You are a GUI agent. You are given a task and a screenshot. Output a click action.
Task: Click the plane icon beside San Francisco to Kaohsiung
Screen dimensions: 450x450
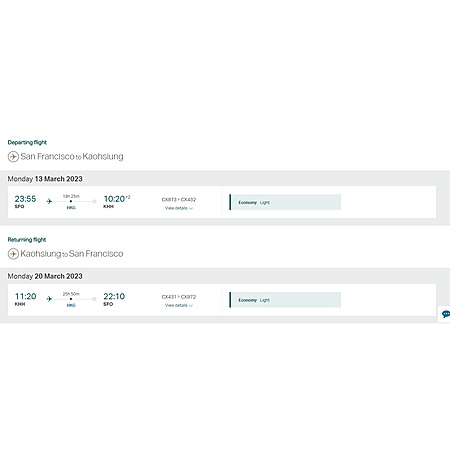13,156
